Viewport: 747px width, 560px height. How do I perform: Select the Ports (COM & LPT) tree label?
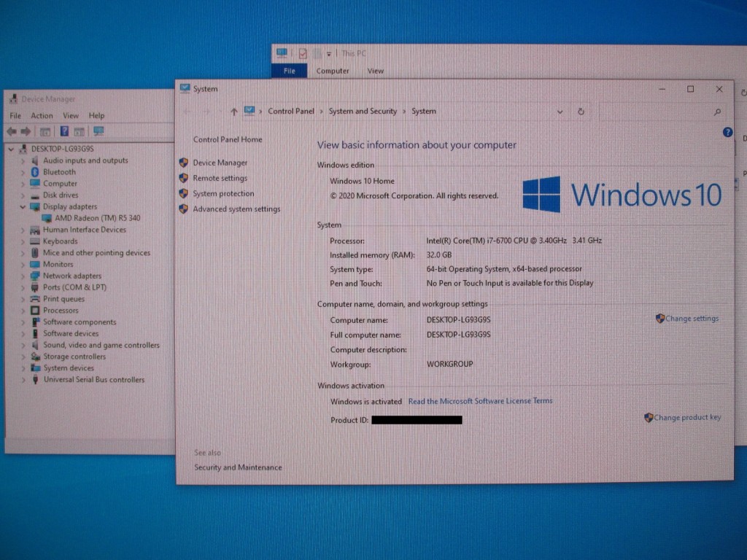pyautogui.click(x=75, y=287)
